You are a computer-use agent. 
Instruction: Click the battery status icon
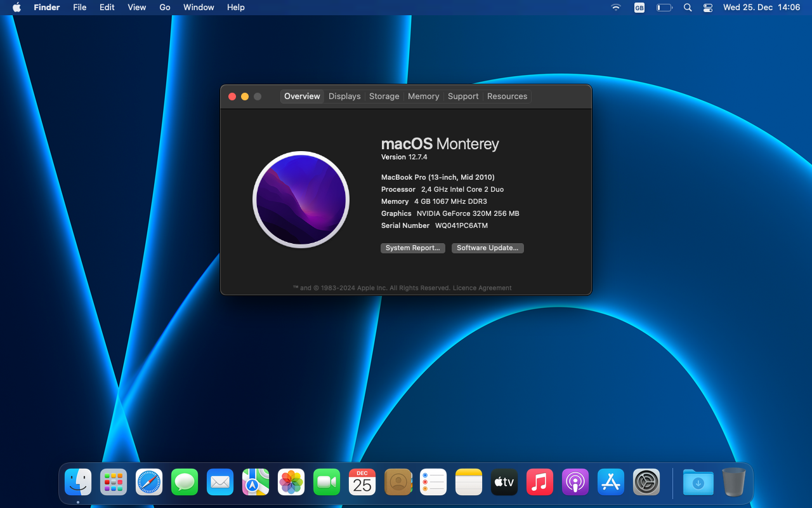pyautogui.click(x=664, y=8)
